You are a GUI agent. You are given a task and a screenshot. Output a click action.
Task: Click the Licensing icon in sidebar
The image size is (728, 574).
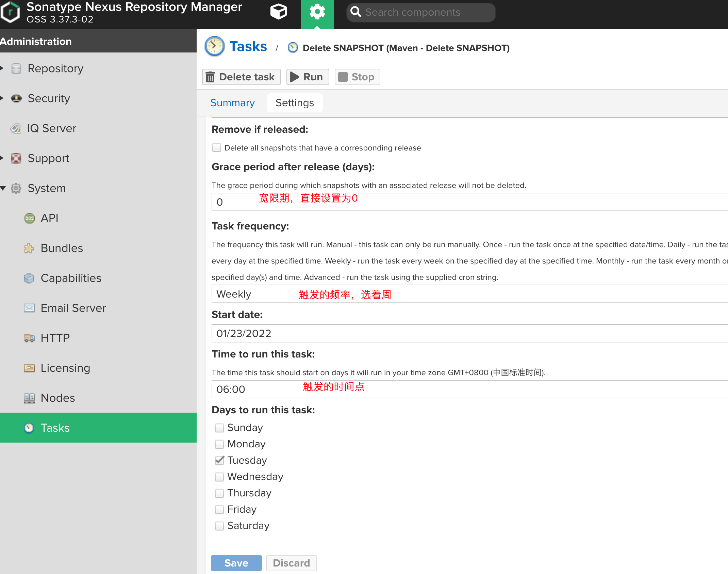click(x=29, y=368)
